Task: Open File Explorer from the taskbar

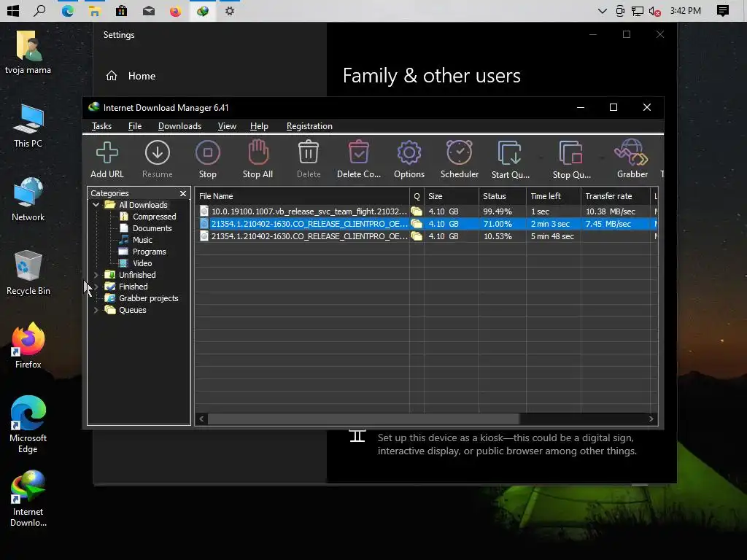Action: [94, 10]
